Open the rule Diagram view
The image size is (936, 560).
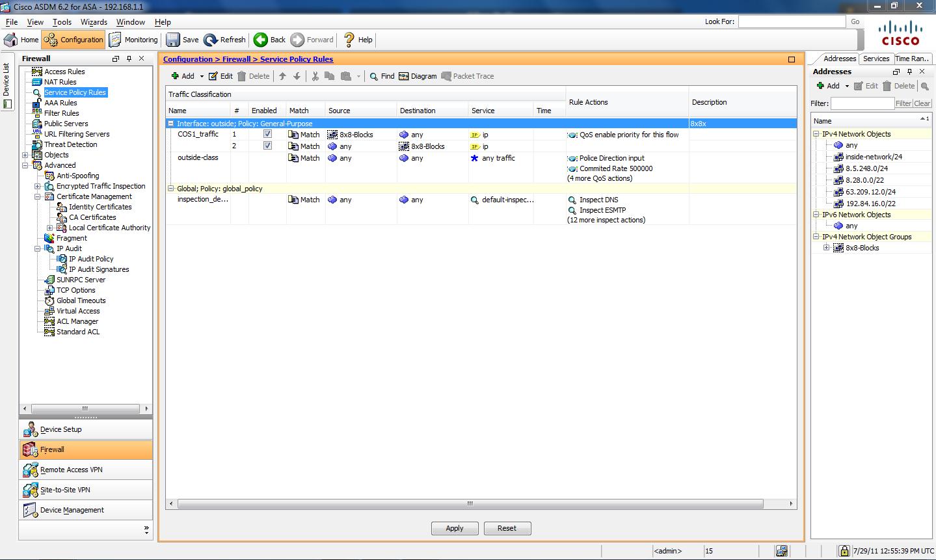coord(418,76)
